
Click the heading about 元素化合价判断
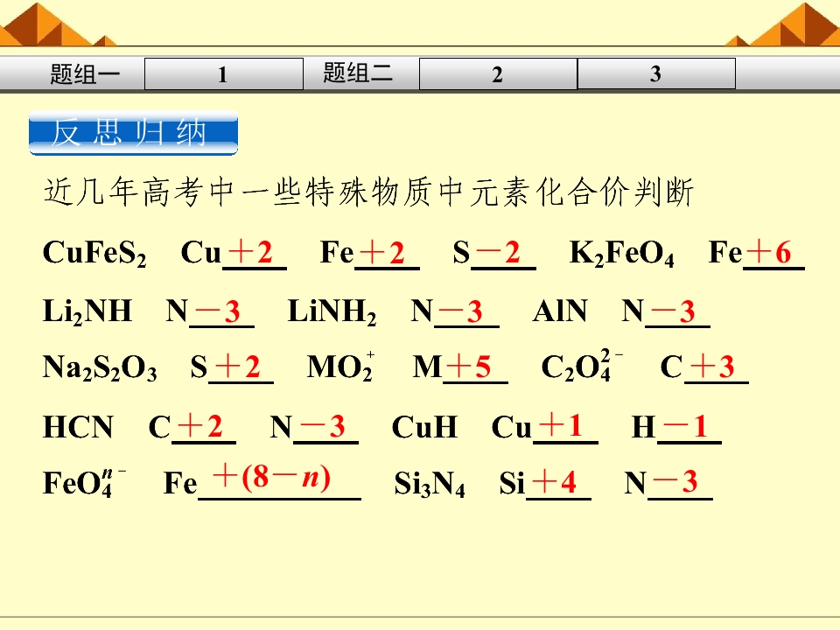tap(368, 192)
